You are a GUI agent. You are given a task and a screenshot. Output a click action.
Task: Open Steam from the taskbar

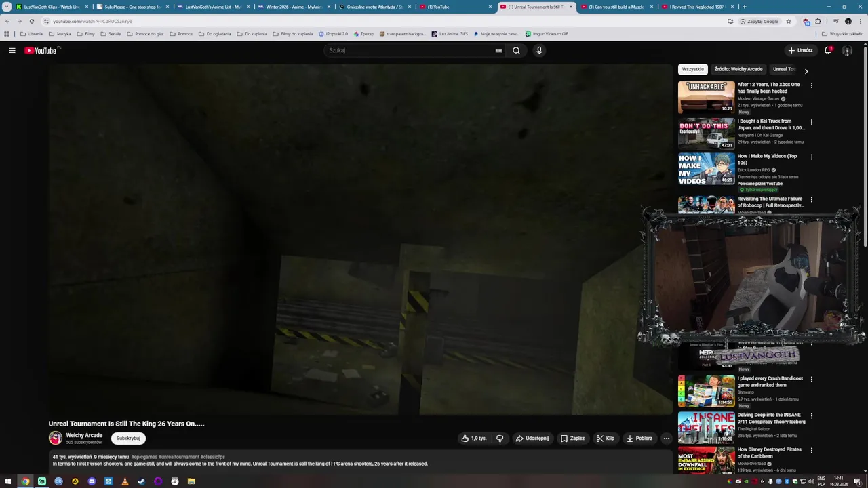(141, 481)
